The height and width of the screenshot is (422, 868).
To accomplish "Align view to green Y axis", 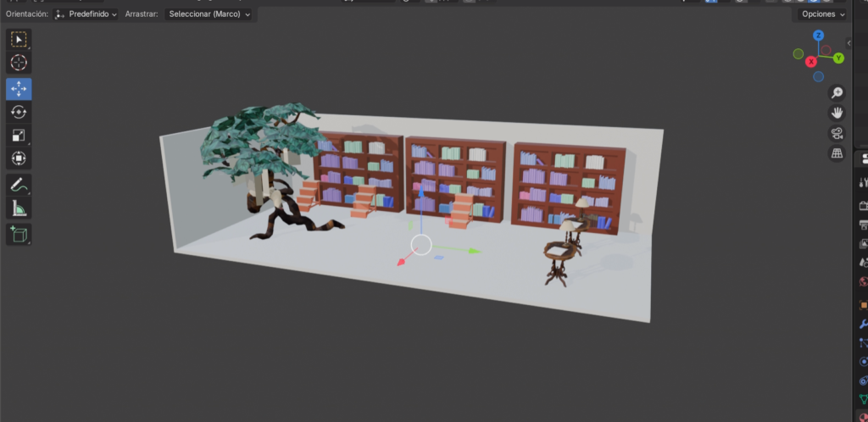I will pos(838,58).
